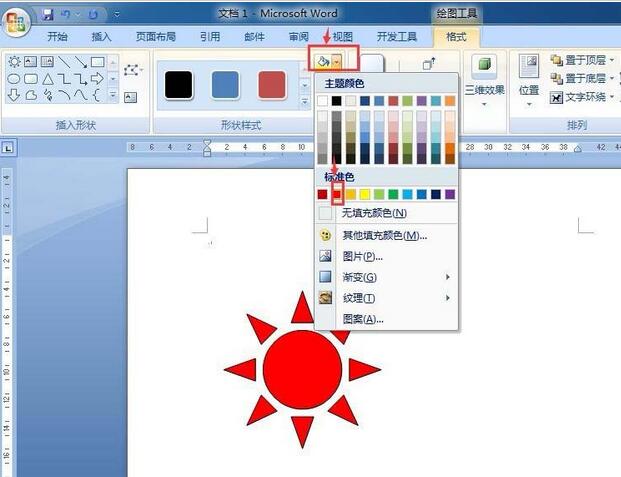Screen dimensions: 621x477
Task: Open the 邮件 tab
Action: click(x=254, y=37)
